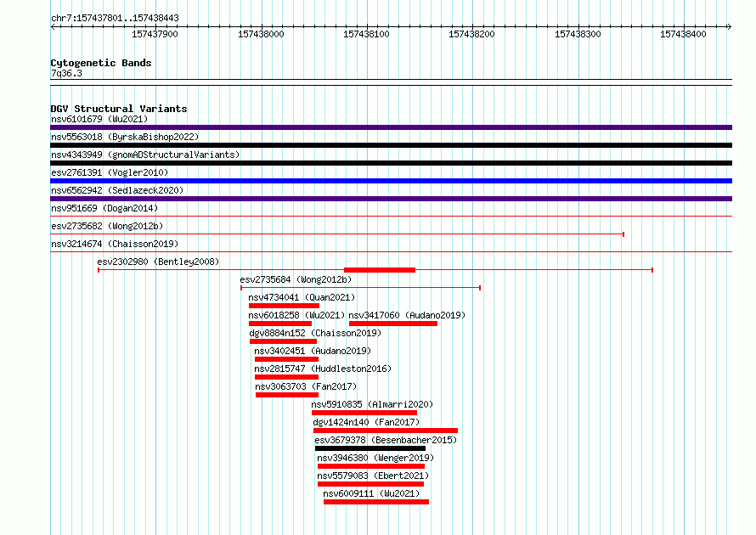
Task: Select the dgv1424n140 (Fan2017) label
Action: (366, 422)
